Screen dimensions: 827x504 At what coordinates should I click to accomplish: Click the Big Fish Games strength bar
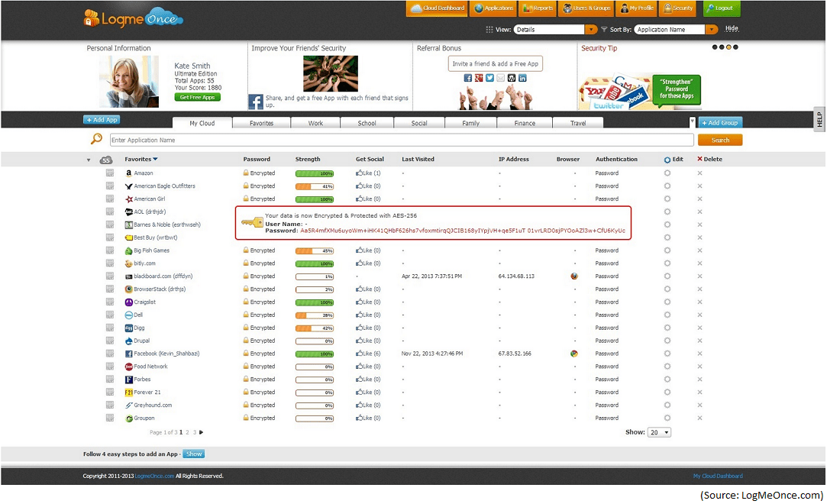pos(315,250)
